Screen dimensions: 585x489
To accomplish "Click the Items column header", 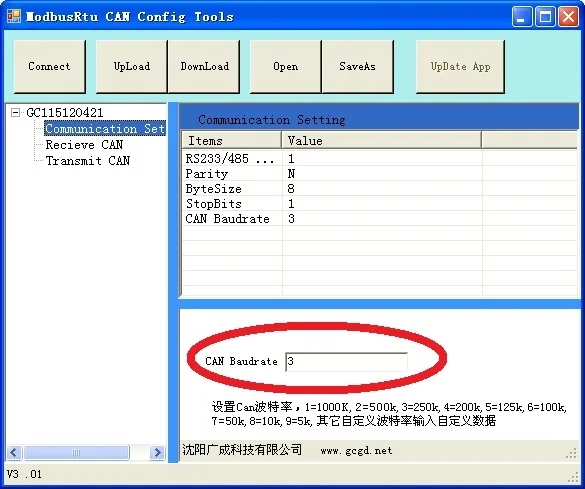I will pyautogui.click(x=232, y=141).
